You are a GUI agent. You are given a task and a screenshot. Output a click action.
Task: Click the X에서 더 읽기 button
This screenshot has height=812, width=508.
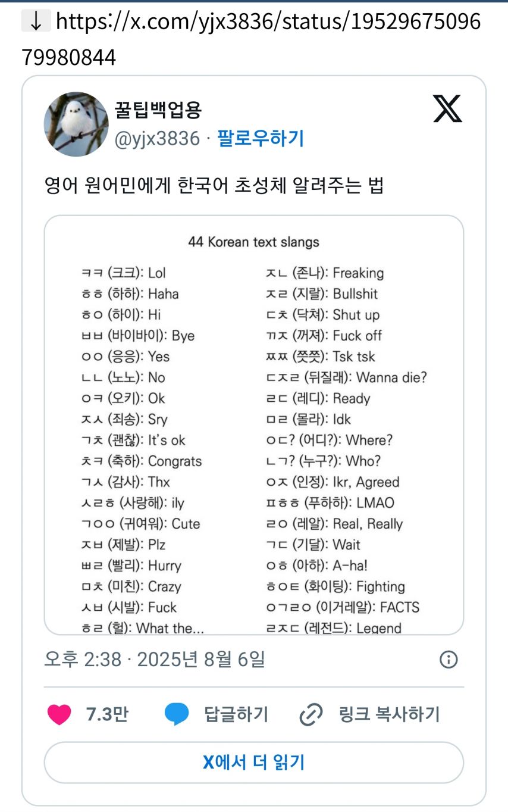coord(254,763)
